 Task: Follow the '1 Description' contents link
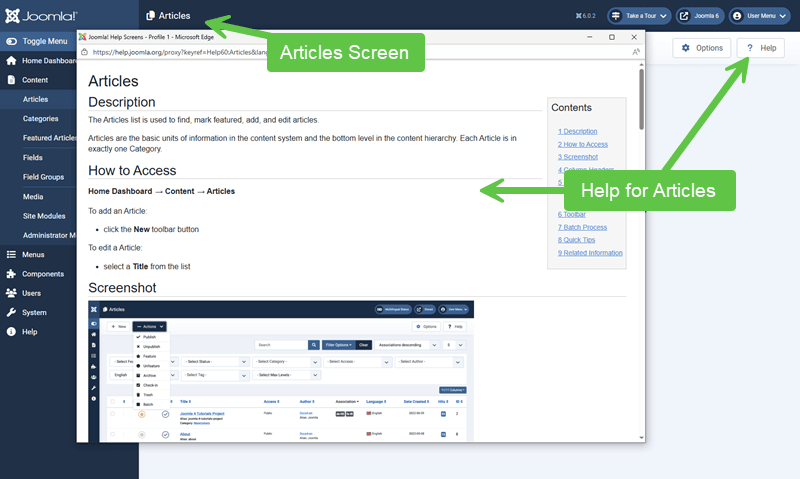[577, 132]
